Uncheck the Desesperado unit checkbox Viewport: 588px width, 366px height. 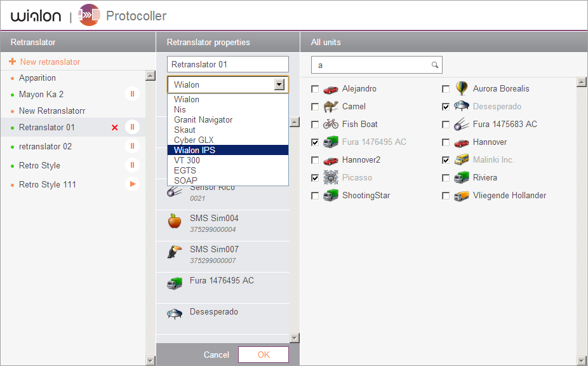(446, 107)
